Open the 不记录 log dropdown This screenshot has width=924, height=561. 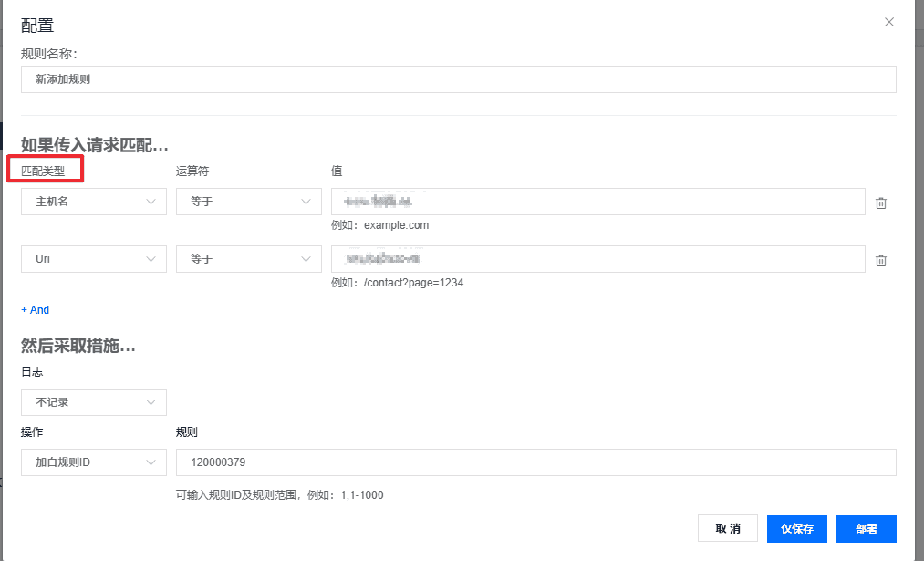pyautogui.click(x=94, y=402)
